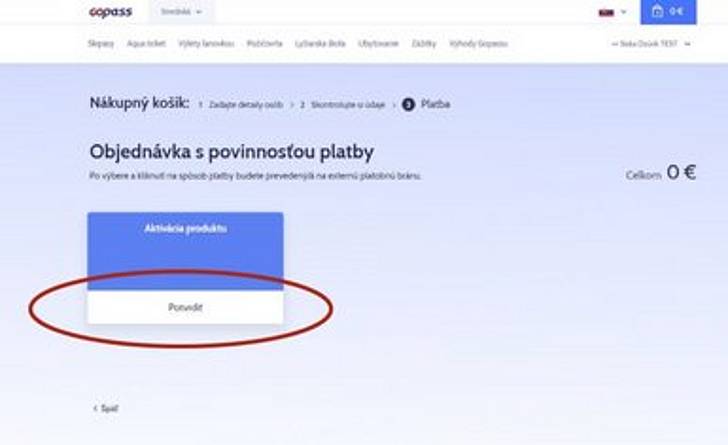The width and height of the screenshot is (728, 445).
Task: Open the shopping cart icon showing 0 €
Action: click(668, 12)
